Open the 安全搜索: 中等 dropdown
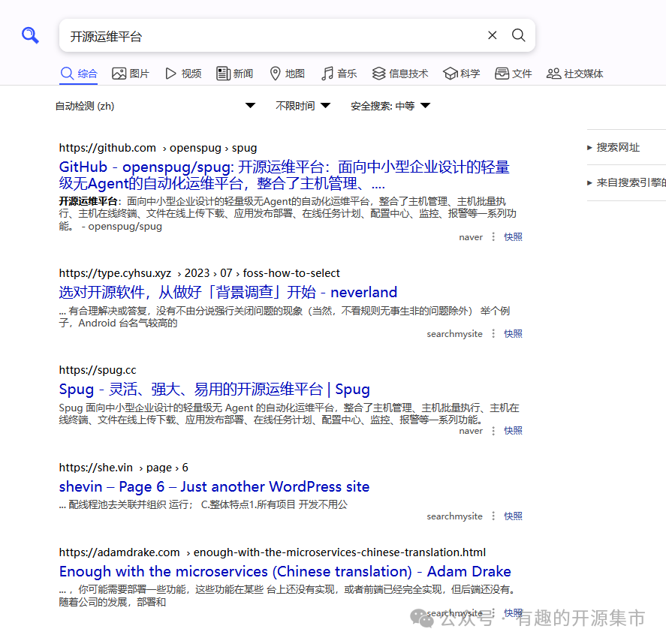Image resolution: width=666 pixels, height=644 pixels. click(390, 106)
